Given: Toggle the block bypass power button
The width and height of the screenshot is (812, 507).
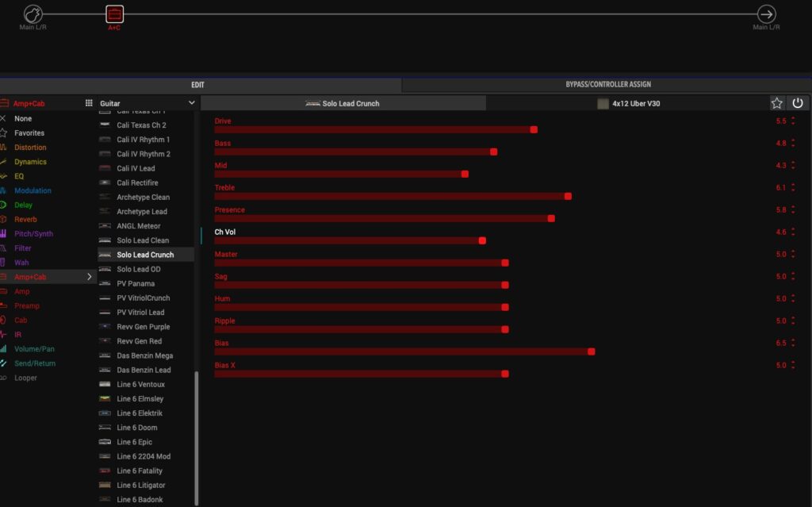Looking at the screenshot, I should tap(798, 103).
